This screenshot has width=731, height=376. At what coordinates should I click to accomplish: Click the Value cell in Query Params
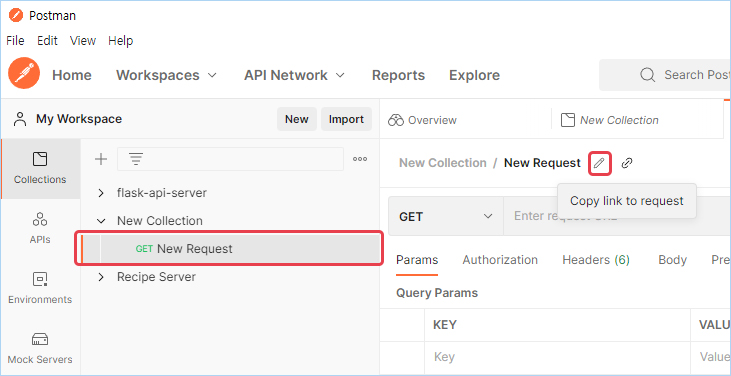(x=711, y=357)
